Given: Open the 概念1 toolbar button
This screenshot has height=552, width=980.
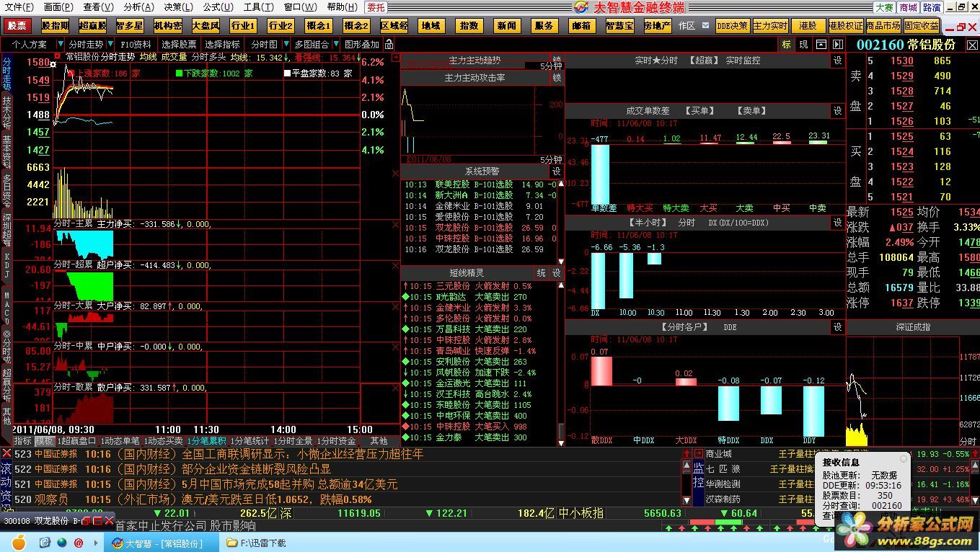Looking at the screenshot, I should click(318, 26).
